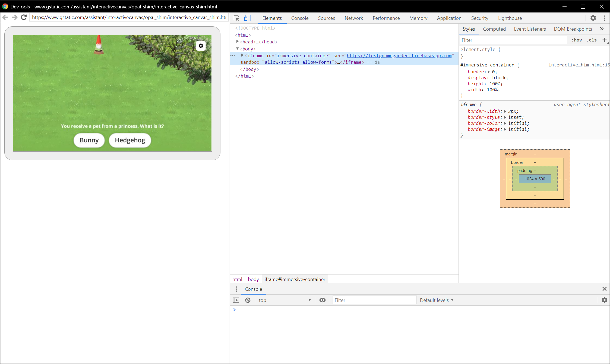
Task: Create a live expression with eye icon
Action: (322, 300)
